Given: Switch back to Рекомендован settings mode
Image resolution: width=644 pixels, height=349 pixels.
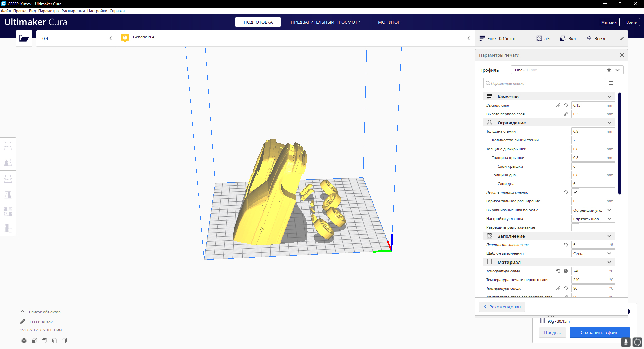Looking at the screenshot, I should [x=502, y=307].
